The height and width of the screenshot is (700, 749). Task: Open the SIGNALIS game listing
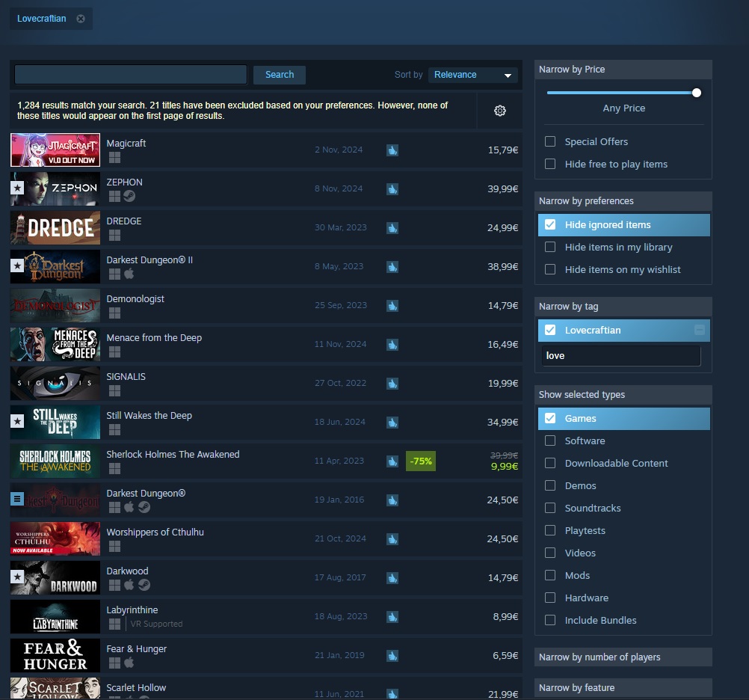tap(126, 376)
